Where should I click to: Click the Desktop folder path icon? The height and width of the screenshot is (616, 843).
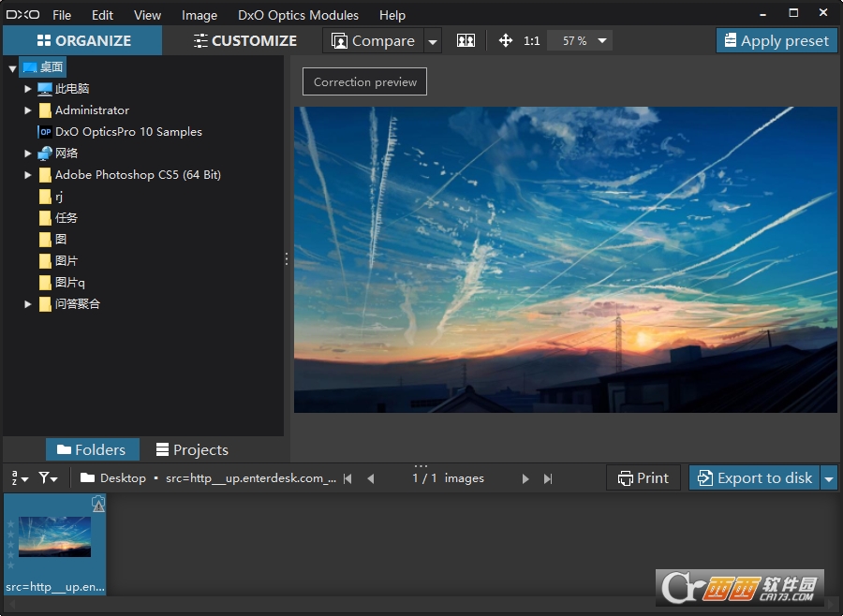coord(88,477)
